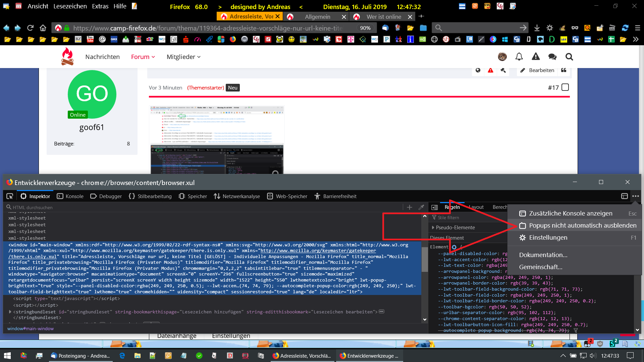Switch to the Konsole tab
This screenshot has width=644, height=362.
pos(70,196)
